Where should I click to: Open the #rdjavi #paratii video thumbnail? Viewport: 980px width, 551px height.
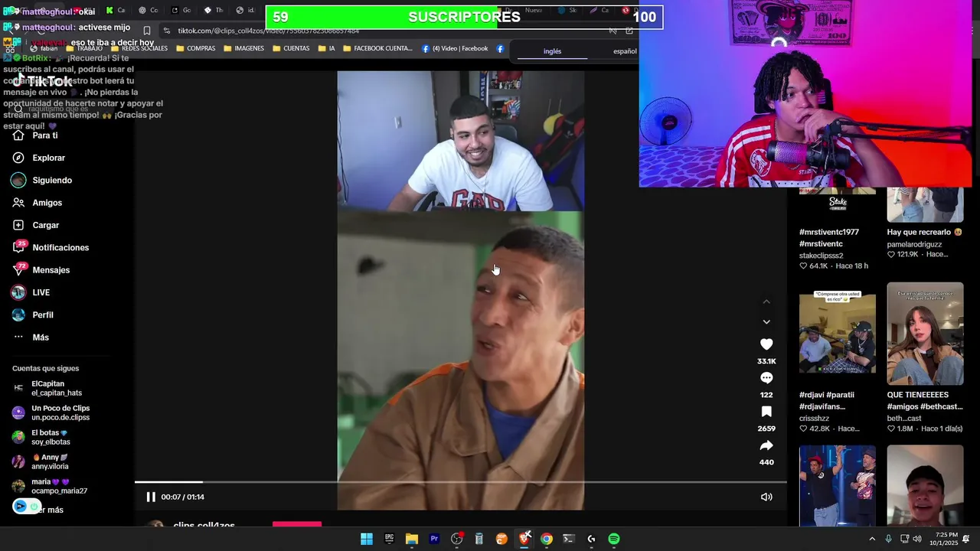[x=838, y=334]
